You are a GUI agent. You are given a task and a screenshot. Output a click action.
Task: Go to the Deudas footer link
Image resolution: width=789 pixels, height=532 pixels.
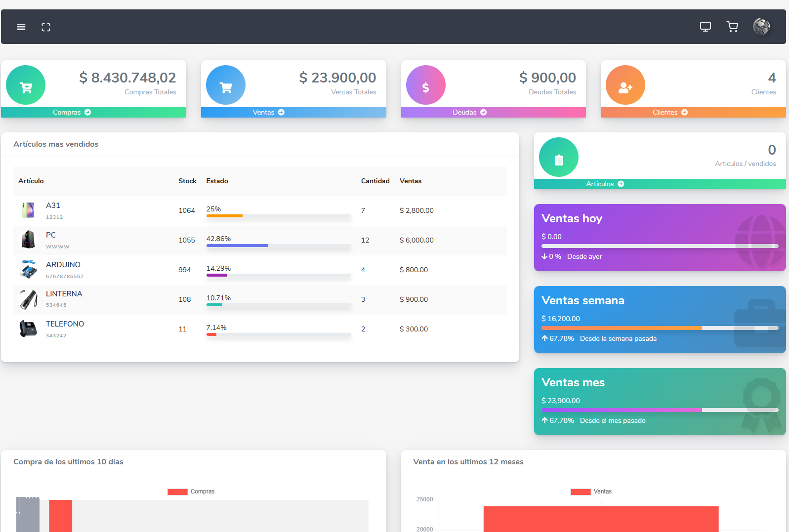point(469,113)
